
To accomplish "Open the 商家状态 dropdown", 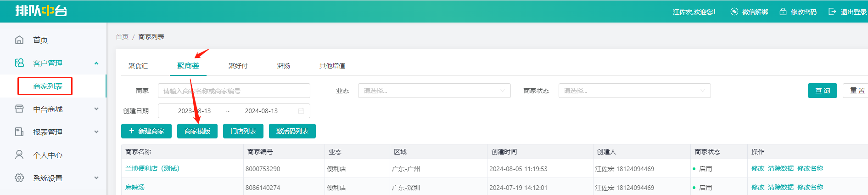I will [x=634, y=91].
